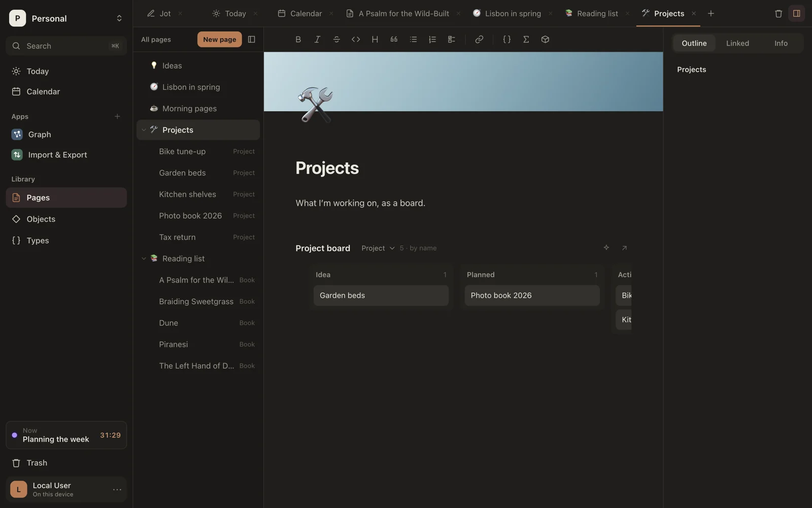The image size is (812, 508).
Task: Open Import & Export
Action: click(66, 155)
